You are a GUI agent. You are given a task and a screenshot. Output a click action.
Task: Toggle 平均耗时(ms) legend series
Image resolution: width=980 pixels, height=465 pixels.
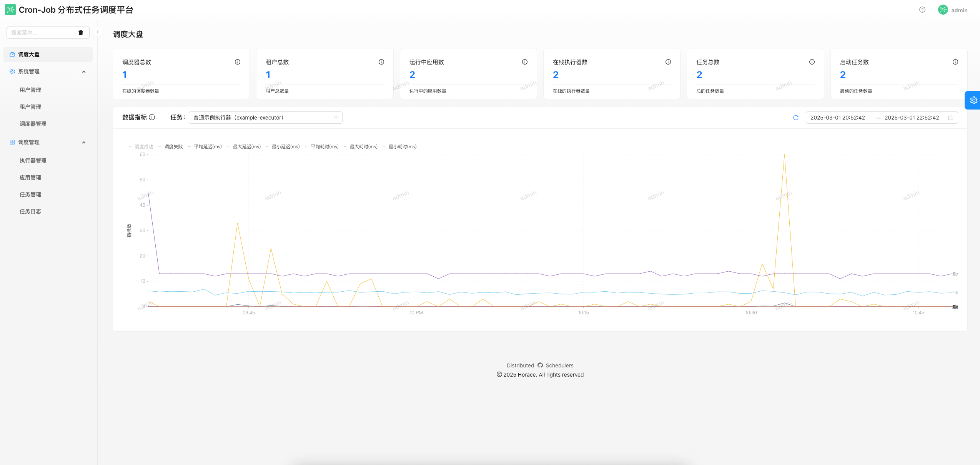pyautogui.click(x=321, y=147)
